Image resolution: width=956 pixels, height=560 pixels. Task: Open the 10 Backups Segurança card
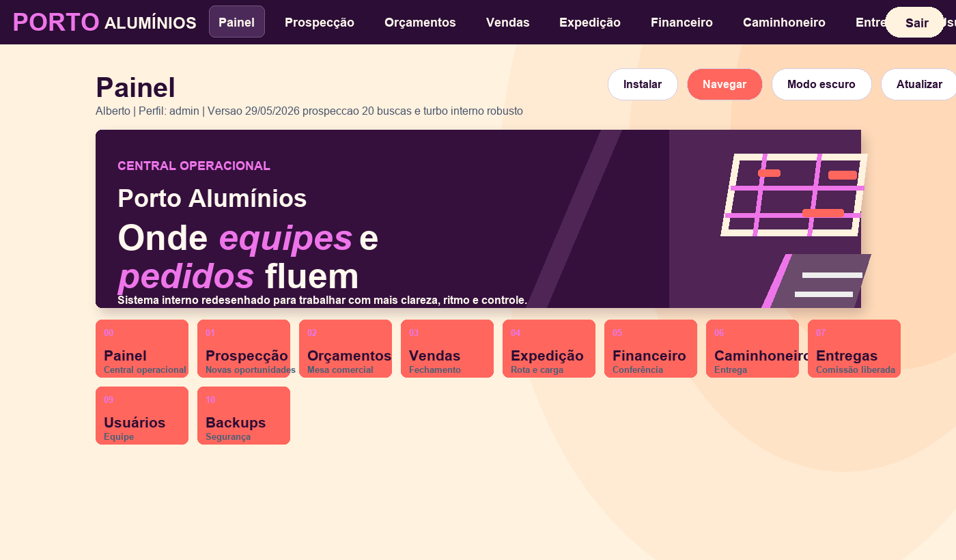point(244,415)
